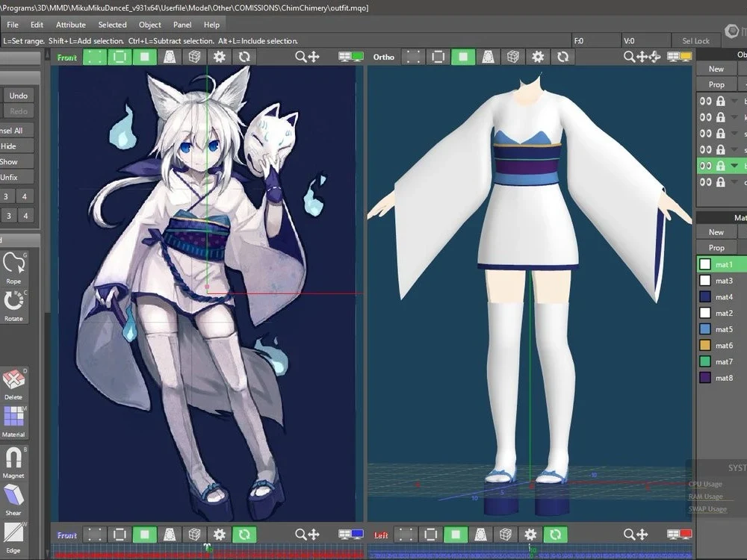Open gear settings in upper Front view toolbar

point(219,57)
